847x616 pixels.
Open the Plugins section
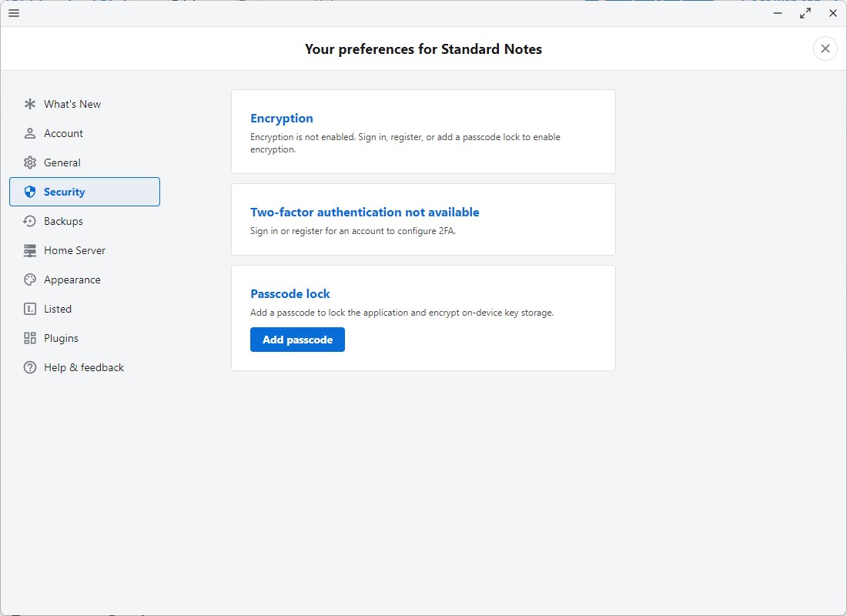click(85, 338)
